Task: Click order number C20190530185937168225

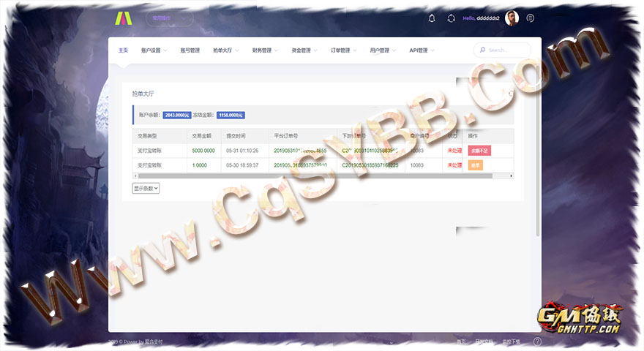Action: (x=370, y=165)
